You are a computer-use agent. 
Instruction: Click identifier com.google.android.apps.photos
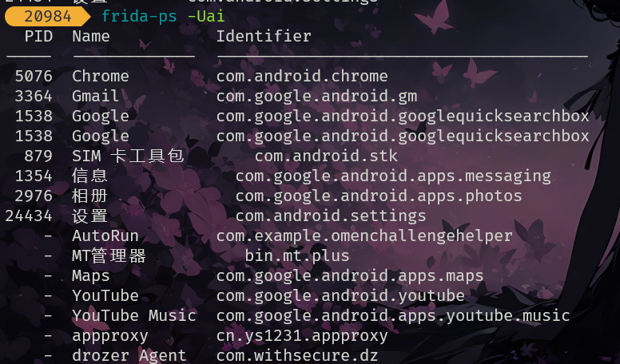pyautogui.click(x=379, y=197)
